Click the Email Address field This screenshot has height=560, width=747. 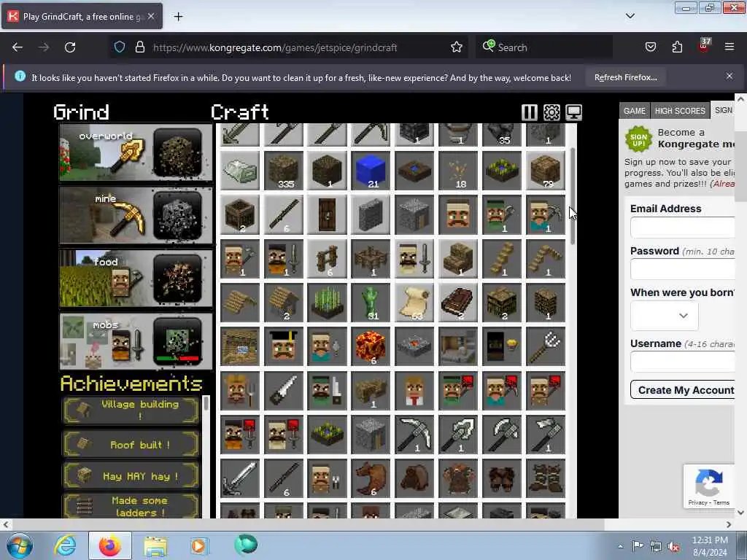pos(682,227)
